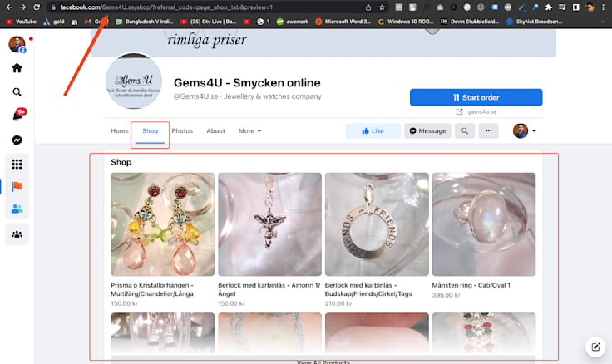Reload the page with the refresh icon

pyautogui.click(x=37, y=7)
